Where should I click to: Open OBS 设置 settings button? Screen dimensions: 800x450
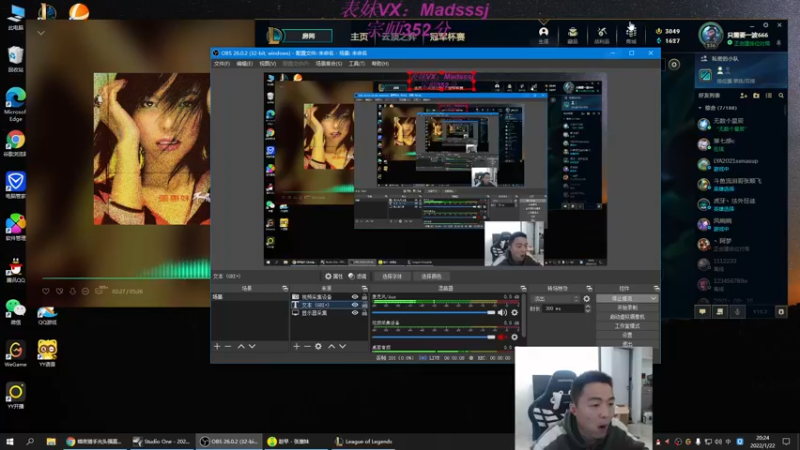click(x=627, y=335)
